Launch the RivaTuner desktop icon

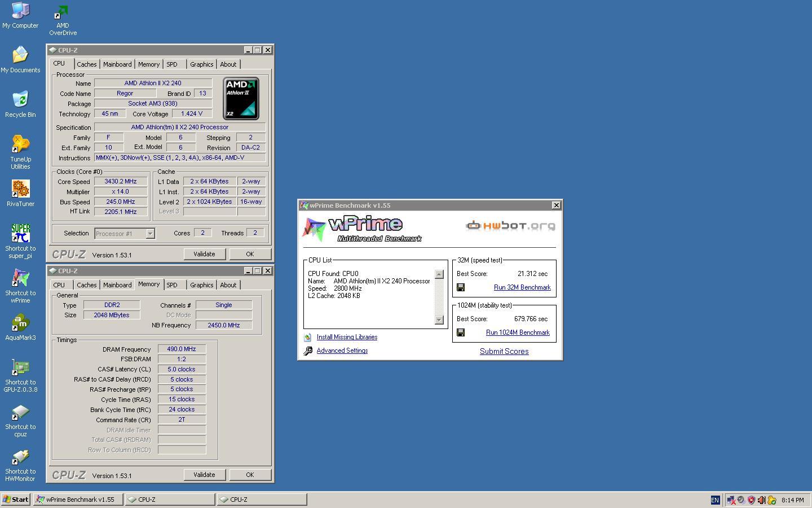20,189
